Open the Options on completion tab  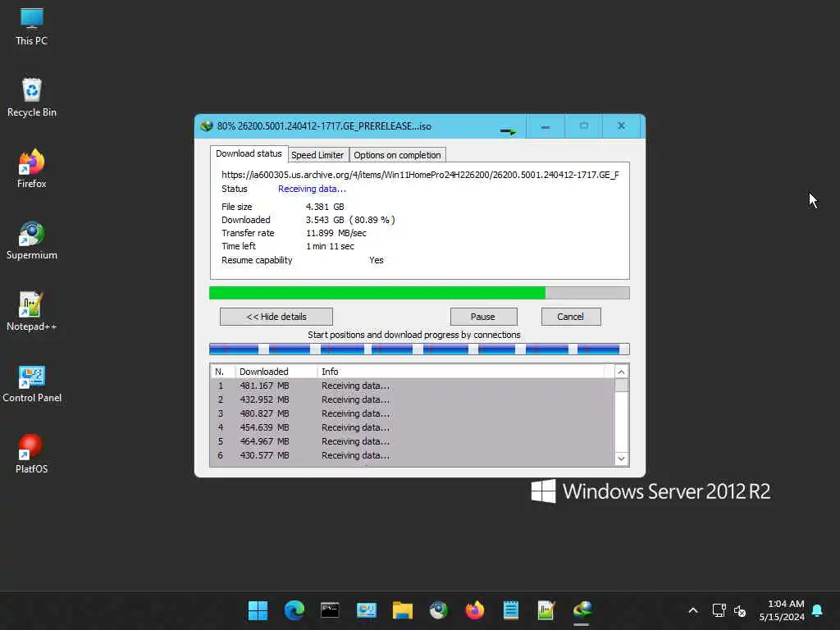pyautogui.click(x=398, y=155)
